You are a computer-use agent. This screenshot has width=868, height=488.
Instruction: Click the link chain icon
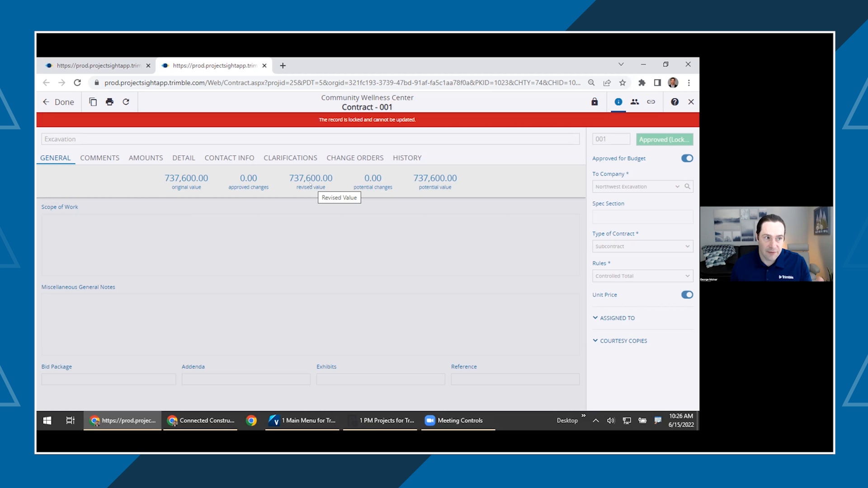click(651, 102)
